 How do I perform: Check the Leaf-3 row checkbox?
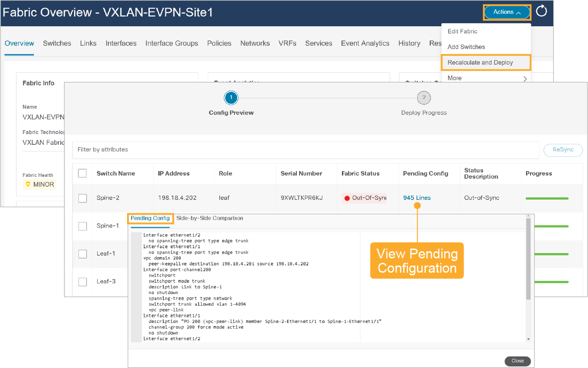click(82, 282)
